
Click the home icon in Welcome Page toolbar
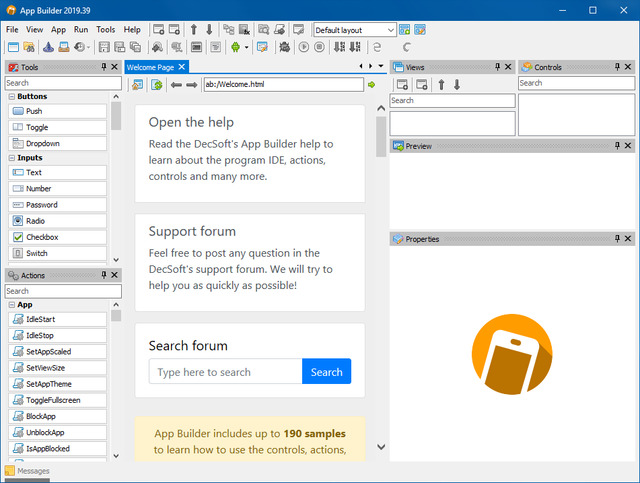[138, 85]
